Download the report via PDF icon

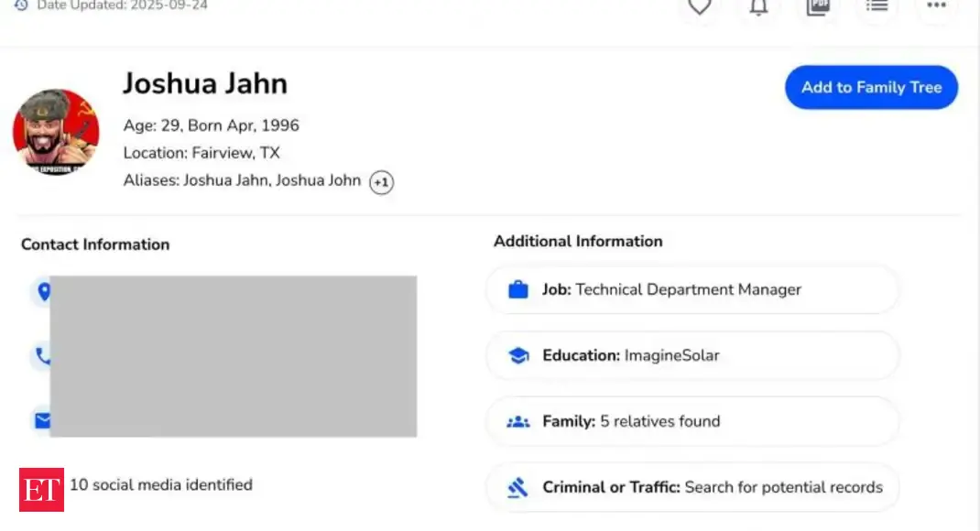click(x=817, y=7)
